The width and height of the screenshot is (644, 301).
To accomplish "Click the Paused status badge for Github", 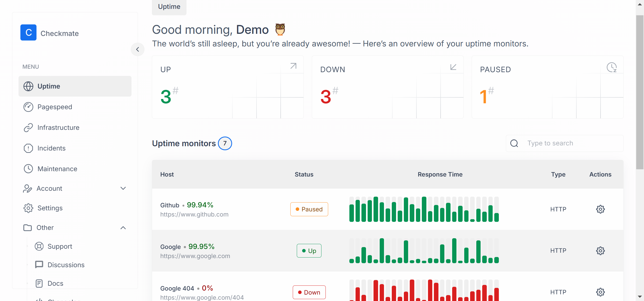I will [309, 209].
